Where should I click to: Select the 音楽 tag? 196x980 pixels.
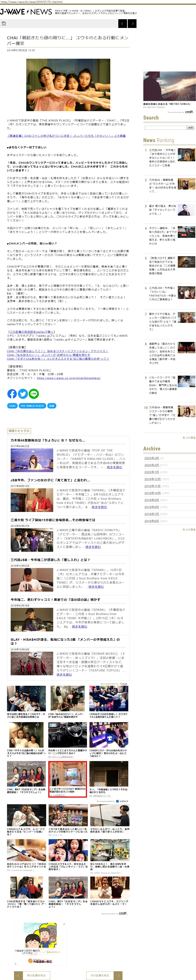[x=51, y=406]
